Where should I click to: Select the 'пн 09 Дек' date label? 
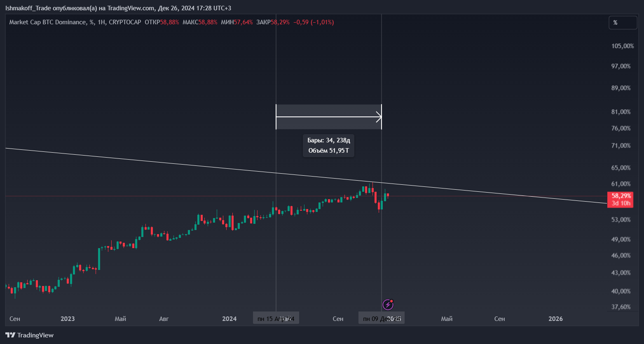coord(381,318)
